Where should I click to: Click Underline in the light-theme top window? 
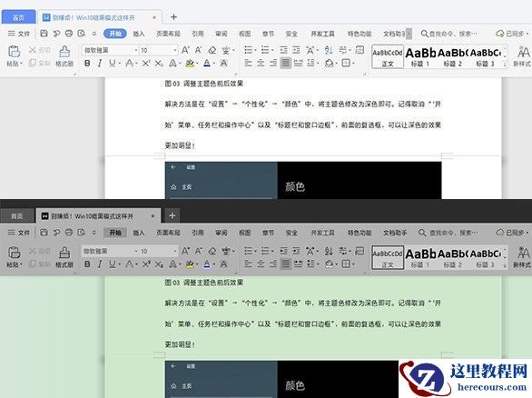tap(112, 64)
